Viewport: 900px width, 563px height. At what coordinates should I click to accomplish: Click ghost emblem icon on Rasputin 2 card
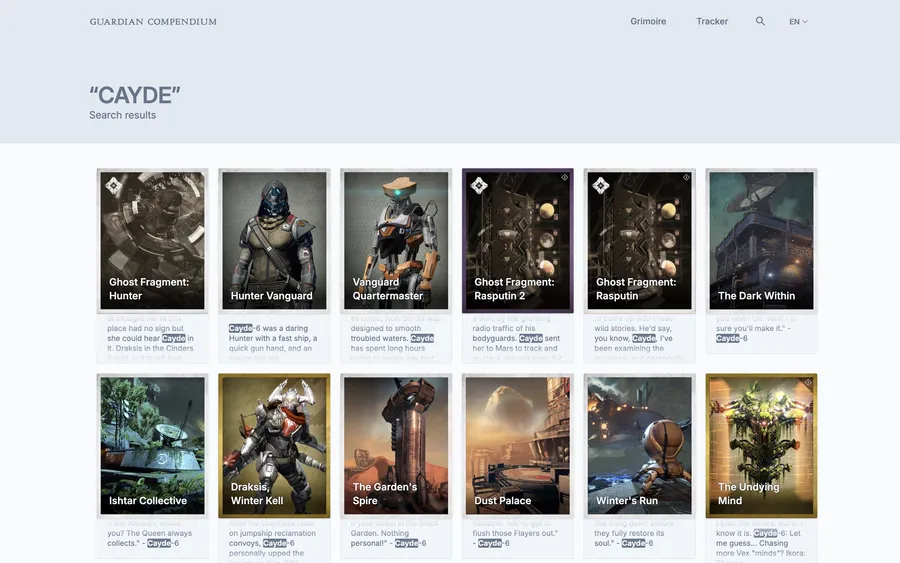pyautogui.click(x=479, y=185)
